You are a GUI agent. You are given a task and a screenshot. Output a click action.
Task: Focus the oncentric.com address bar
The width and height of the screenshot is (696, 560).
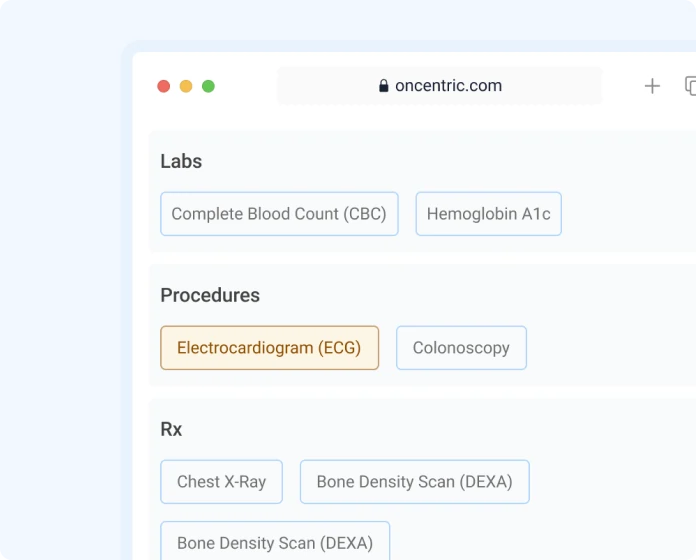point(439,86)
